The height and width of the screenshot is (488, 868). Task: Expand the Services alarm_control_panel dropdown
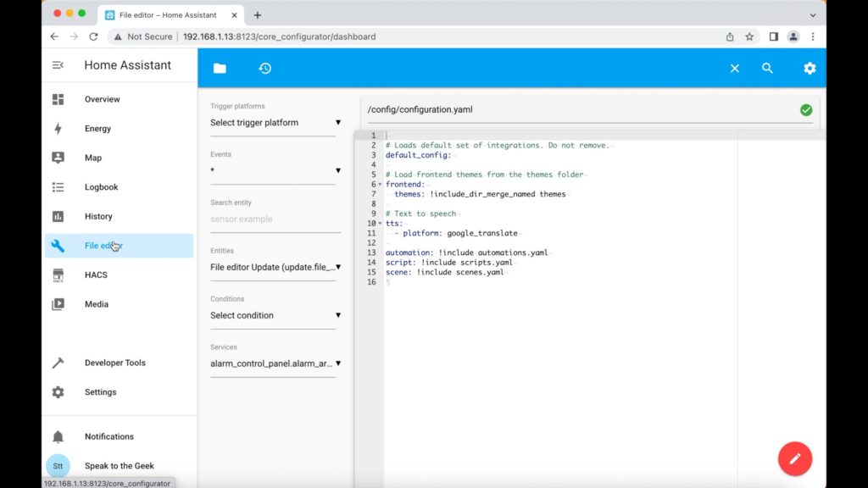point(275,363)
